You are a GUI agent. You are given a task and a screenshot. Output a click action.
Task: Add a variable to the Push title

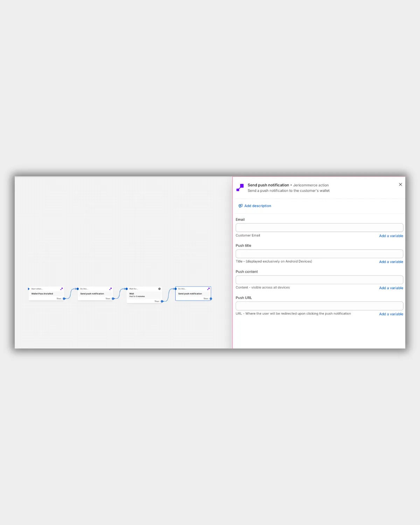pyautogui.click(x=391, y=262)
